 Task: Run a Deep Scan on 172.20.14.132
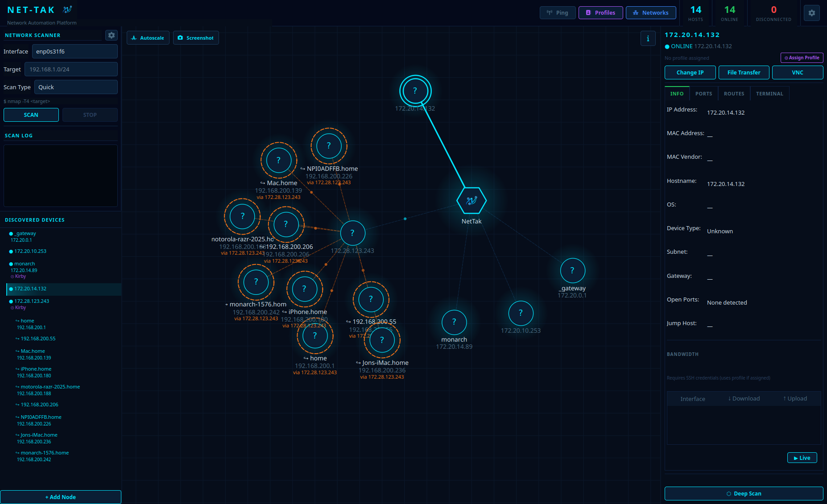point(743,493)
